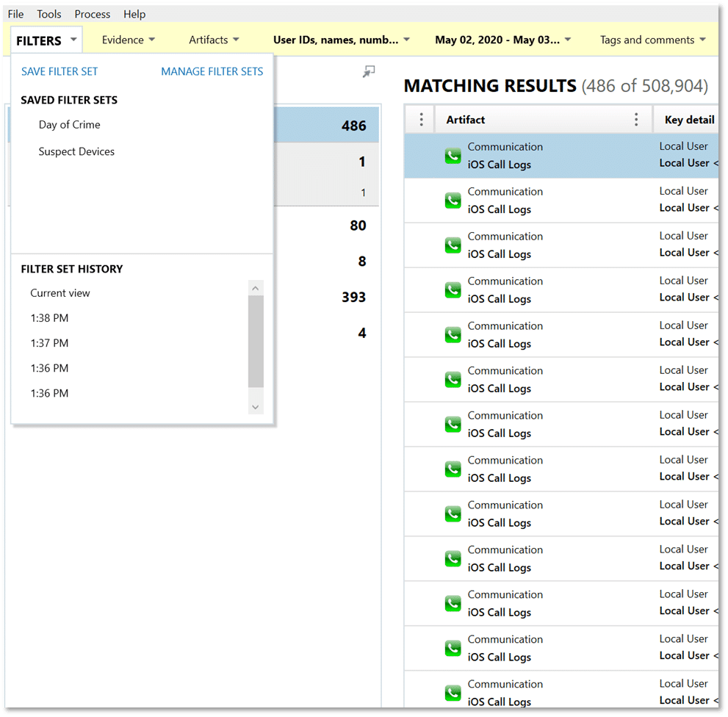
Task: Sort by Key detail column header
Action: click(690, 120)
